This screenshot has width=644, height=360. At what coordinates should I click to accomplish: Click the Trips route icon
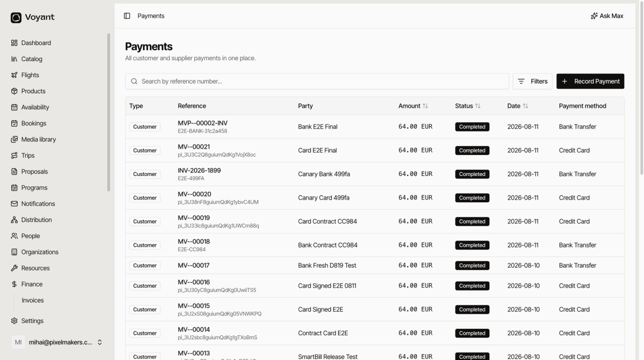(14, 156)
